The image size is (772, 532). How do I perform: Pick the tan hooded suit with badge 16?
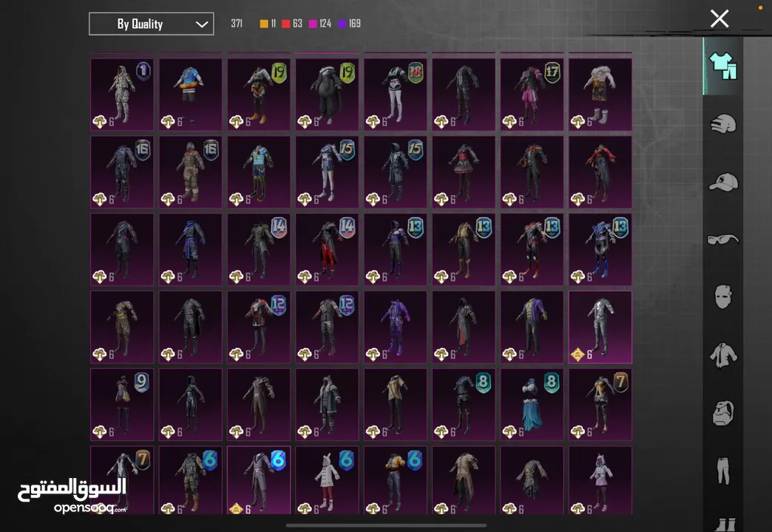tap(191, 172)
